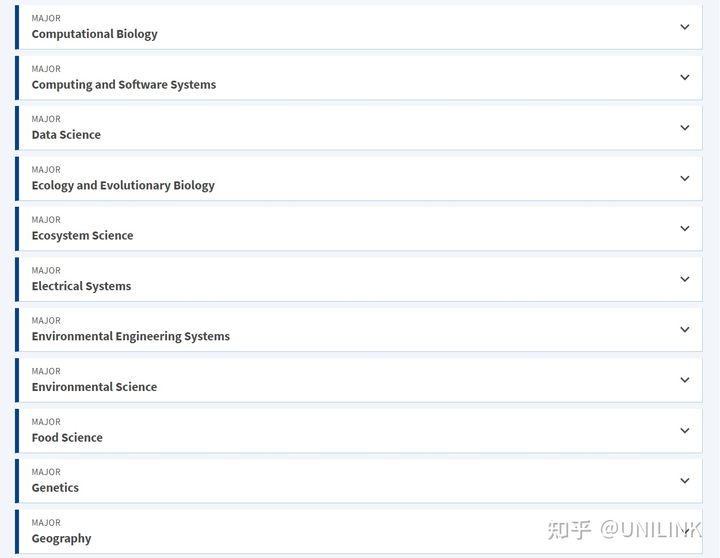Click chevron arrow on Data Science row
The image size is (720, 558).
tap(685, 128)
